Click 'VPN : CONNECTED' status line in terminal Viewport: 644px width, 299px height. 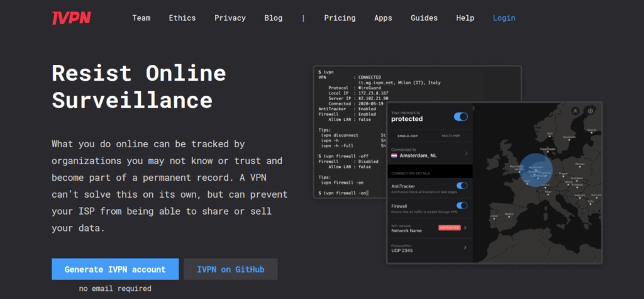[x=350, y=77]
